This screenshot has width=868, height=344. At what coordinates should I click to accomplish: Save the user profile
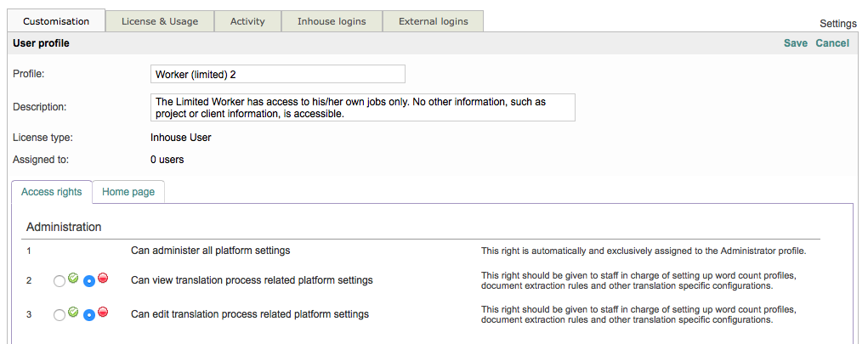coord(796,43)
